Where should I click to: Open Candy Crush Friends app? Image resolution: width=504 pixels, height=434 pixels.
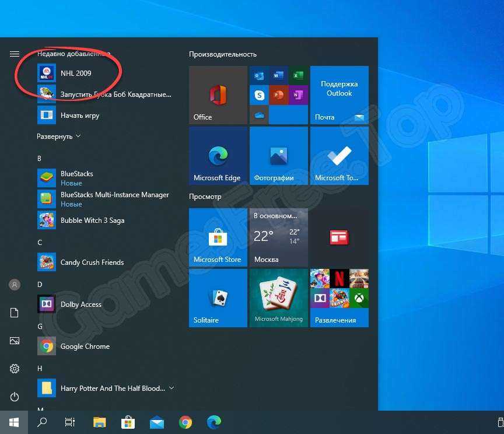coord(92,262)
